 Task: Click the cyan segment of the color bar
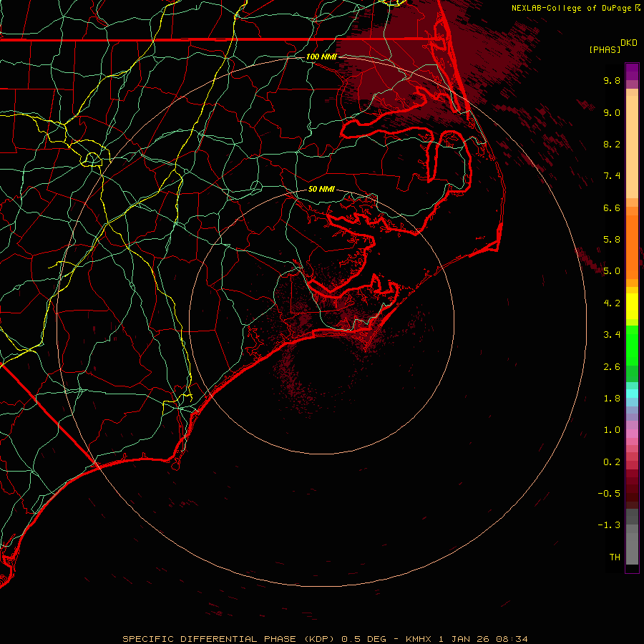tap(632, 394)
